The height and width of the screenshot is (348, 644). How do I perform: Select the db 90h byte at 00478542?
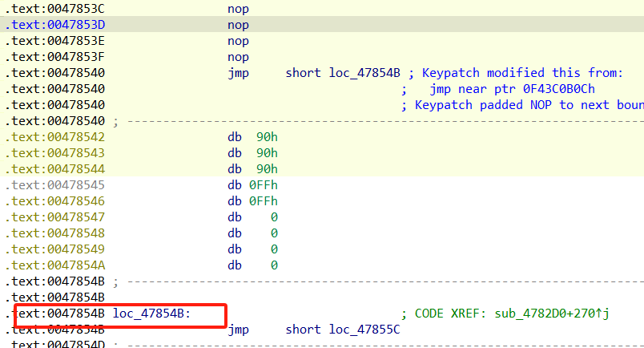253,137
